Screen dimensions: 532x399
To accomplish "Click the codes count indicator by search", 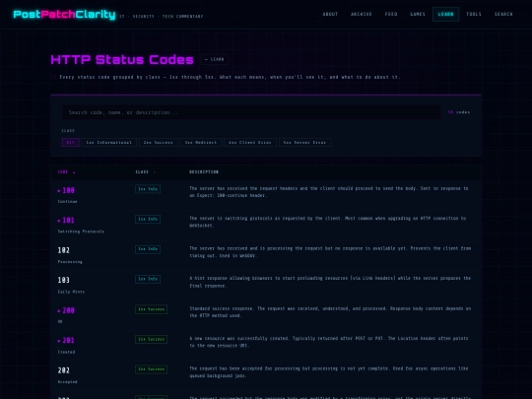I will point(459,112).
